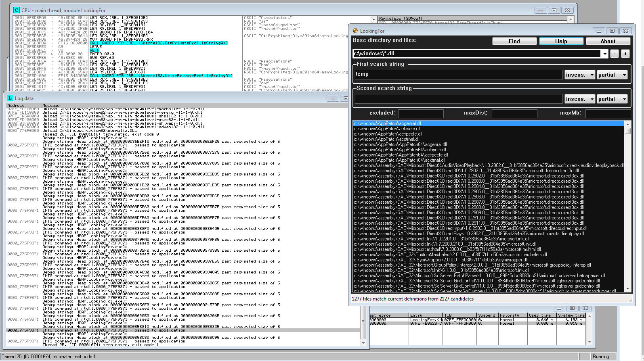Image resolution: width=644 pixels, height=361 pixels.
Task: Restore the CPU window
Action: coord(554,10)
